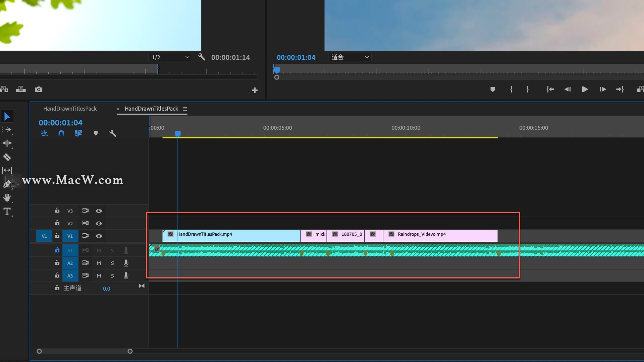The height and width of the screenshot is (362, 644).
Task: Open timeline display settings wrench
Action: click(113, 133)
